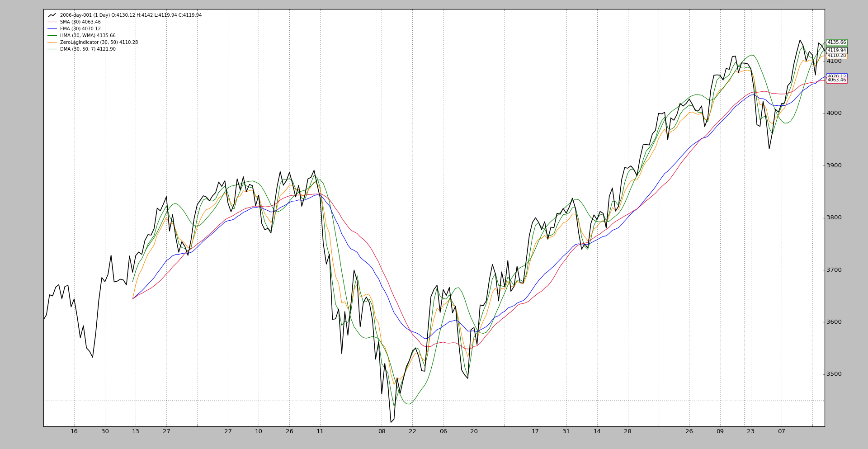Click the orange ZeroLagIndicator legend line swatch
Screen dimensions: 868x449
(x=52, y=43)
